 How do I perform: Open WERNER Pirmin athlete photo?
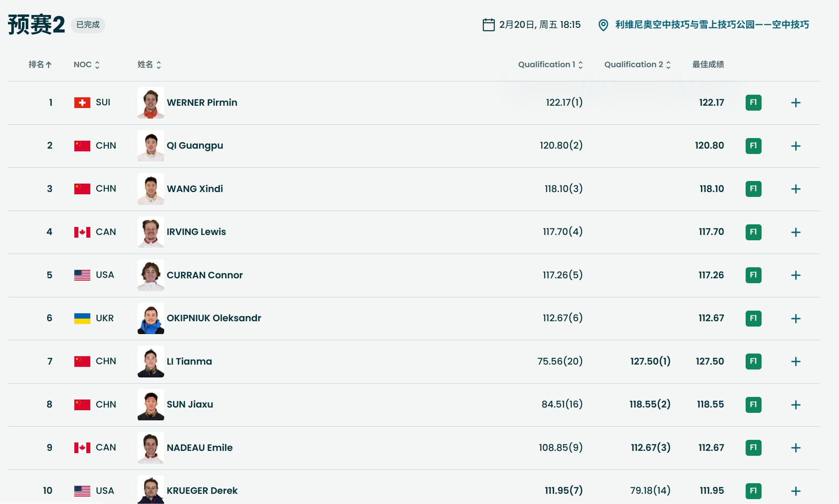click(x=151, y=103)
